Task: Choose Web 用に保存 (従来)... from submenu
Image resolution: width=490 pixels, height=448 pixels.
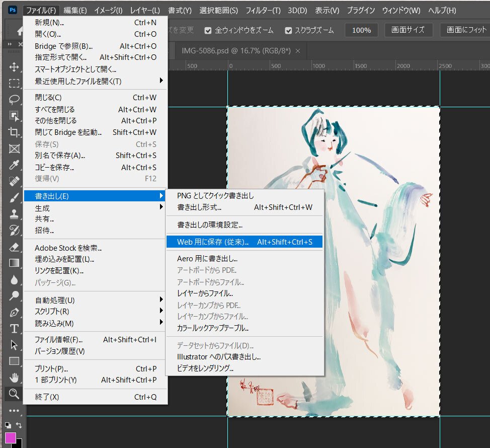Action: coord(244,242)
